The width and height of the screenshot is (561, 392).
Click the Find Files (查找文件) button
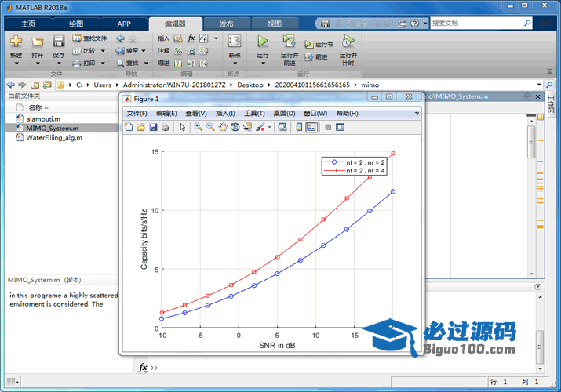click(x=89, y=38)
